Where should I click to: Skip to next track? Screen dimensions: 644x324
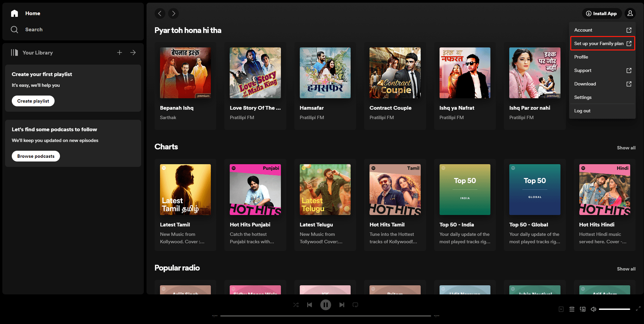tap(342, 305)
